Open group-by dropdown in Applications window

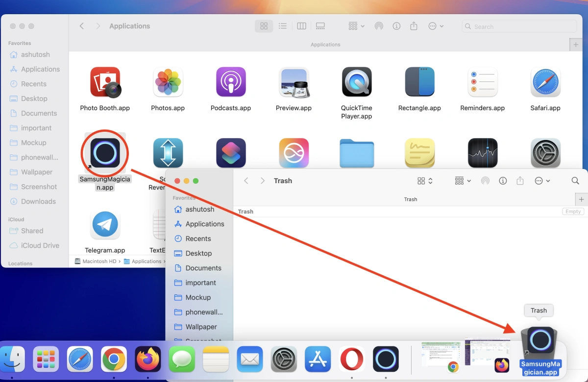coord(356,26)
